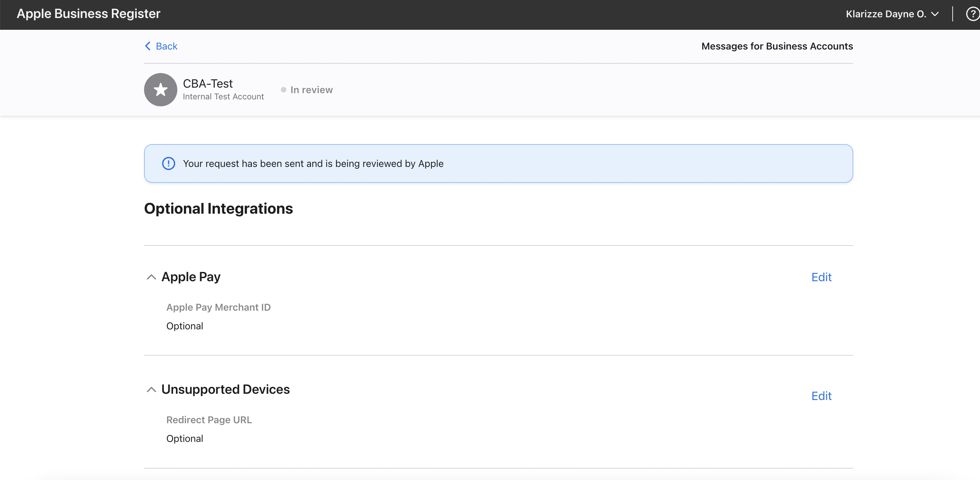
Task: Click the 'Redirect Page URL' label
Action: tap(209, 420)
